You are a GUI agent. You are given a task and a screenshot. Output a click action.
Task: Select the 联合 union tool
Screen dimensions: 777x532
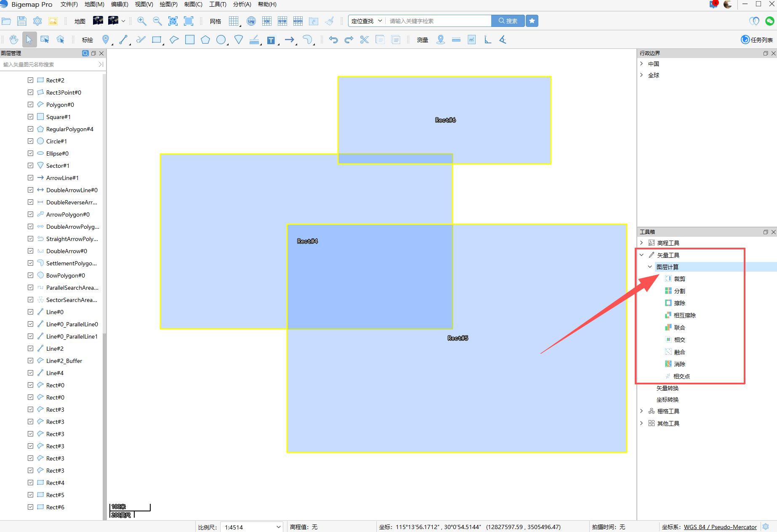click(x=679, y=328)
